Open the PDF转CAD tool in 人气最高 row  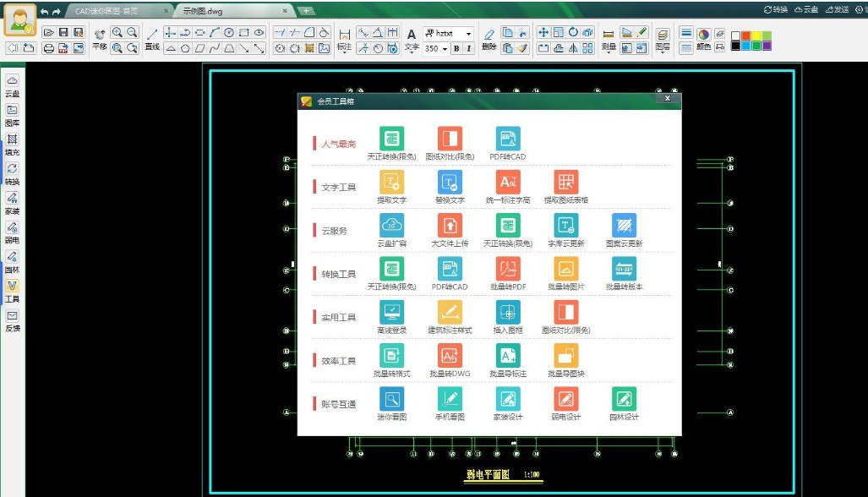[508, 143]
